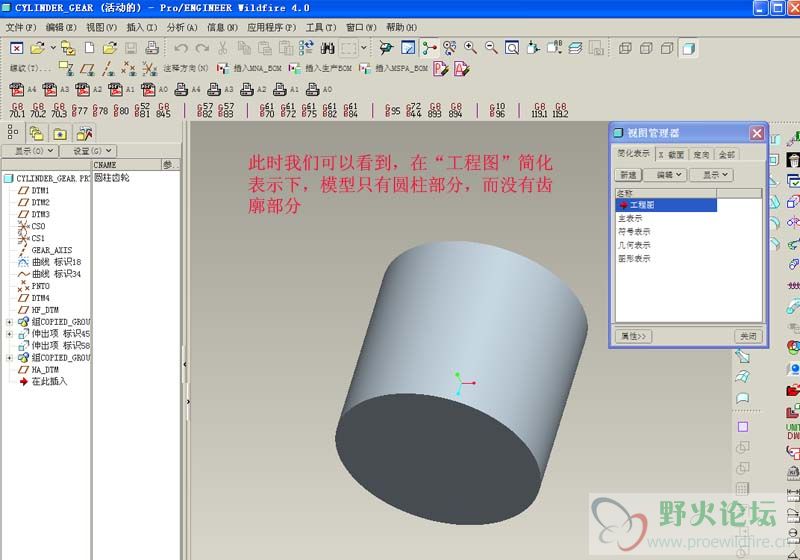The image size is (800, 560).
Task: Open the dropdown arrow beside the open-folder icon
Action: tap(53, 48)
